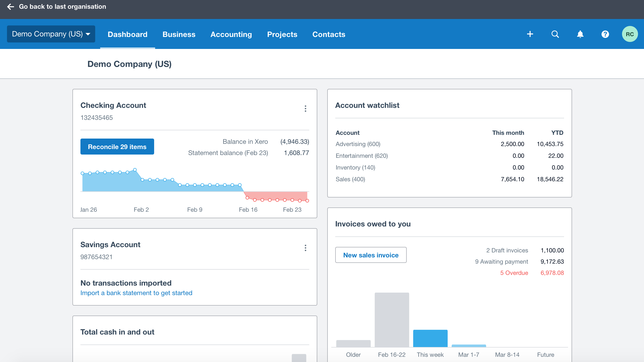Select the Projects tab in navigation
This screenshot has width=644, height=362.
click(x=282, y=34)
